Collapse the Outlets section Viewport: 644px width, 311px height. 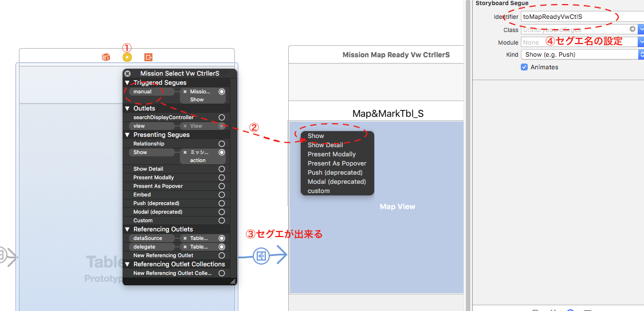(x=127, y=109)
